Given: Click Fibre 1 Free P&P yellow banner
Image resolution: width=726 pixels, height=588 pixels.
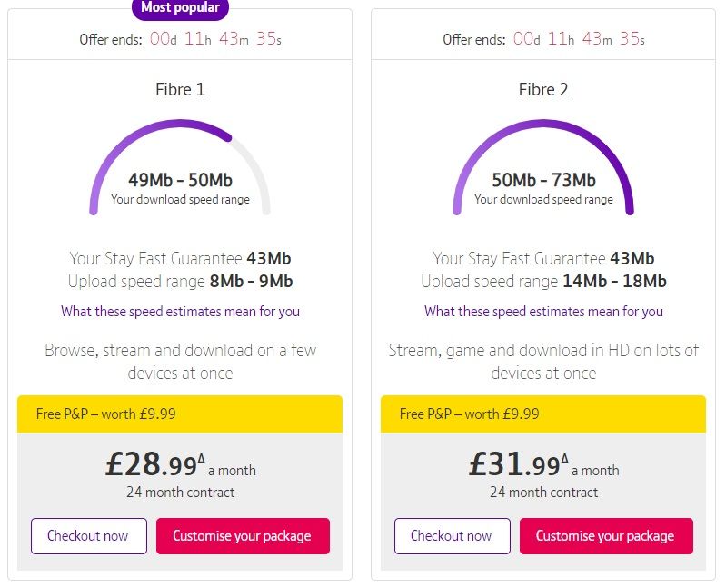Looking at the screenshot, I should point(180,414).
